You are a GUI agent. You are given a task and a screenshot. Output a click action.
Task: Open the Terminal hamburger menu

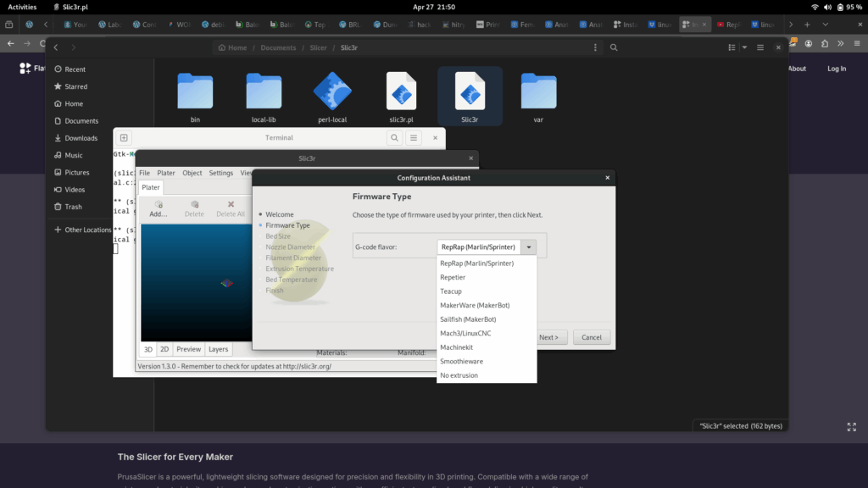point(414,138)
